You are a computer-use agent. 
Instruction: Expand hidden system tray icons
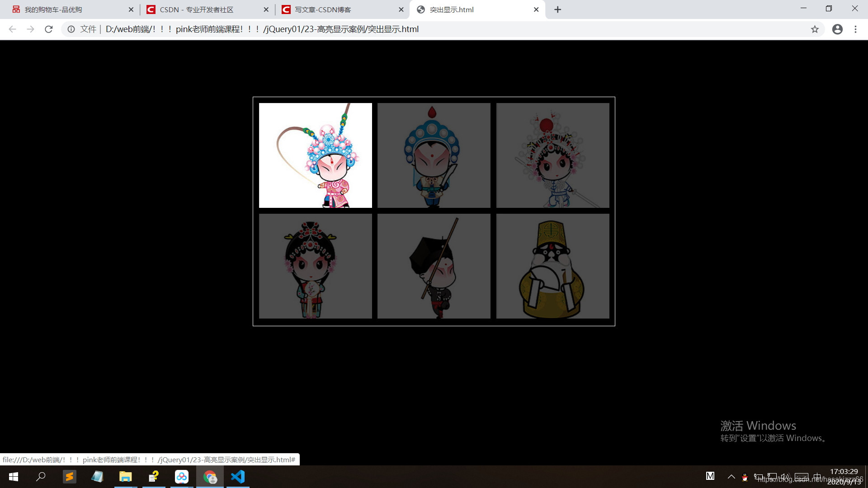tap(731, 477)
